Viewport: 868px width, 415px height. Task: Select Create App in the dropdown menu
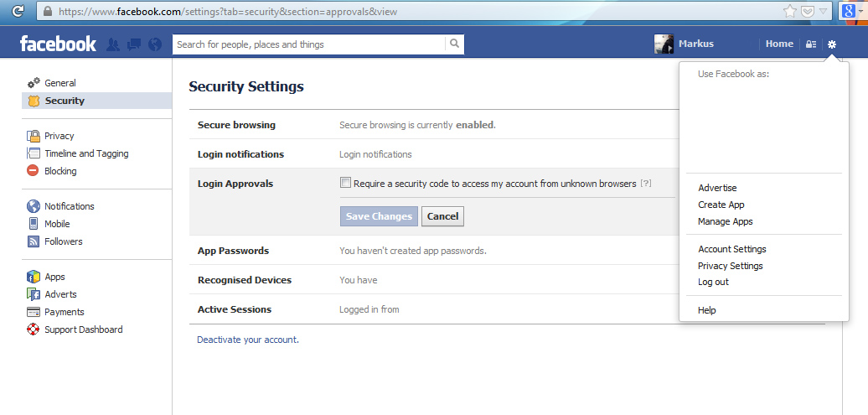click(721, 205)
